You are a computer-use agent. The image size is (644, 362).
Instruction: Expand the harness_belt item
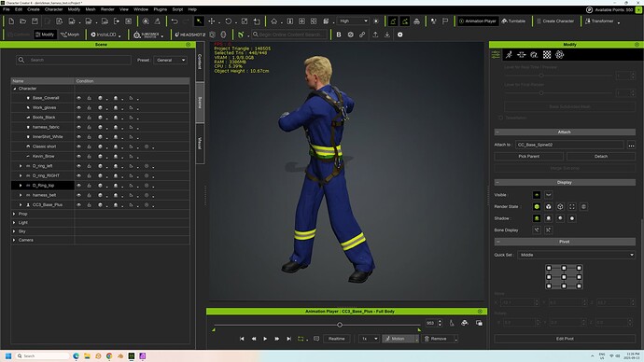[x=21, y=195]
